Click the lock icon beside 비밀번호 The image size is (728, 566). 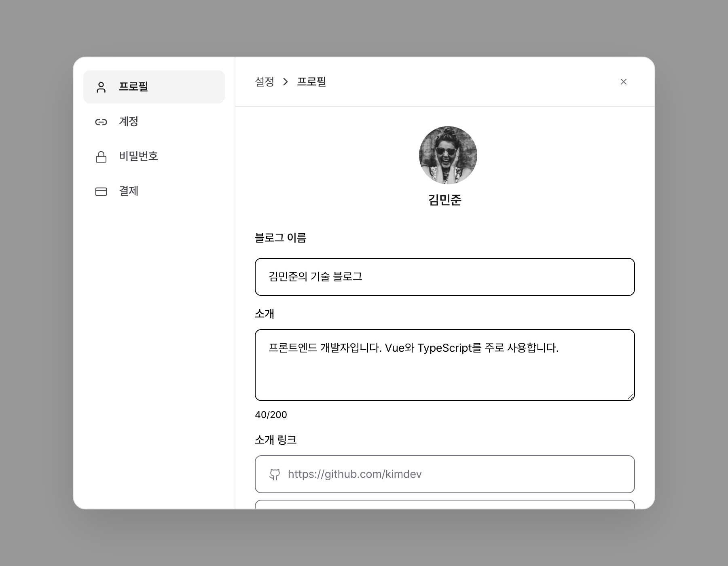click(101, 156)
